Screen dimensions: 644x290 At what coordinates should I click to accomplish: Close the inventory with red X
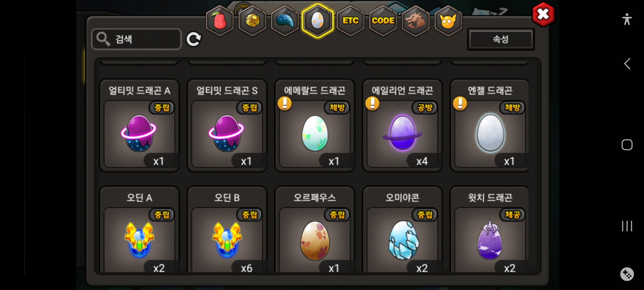(543, 14)
